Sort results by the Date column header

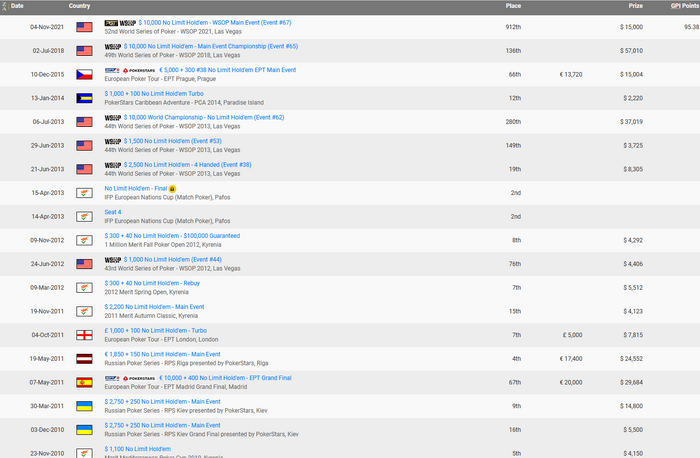tap(17, 6)
